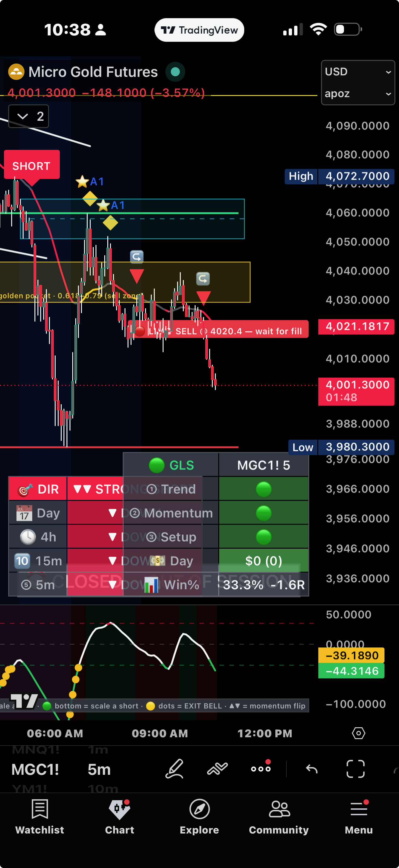Select the drawing pencil tool
The width and height of the screenshot is (399, 868).
click(x=175, y=769)
